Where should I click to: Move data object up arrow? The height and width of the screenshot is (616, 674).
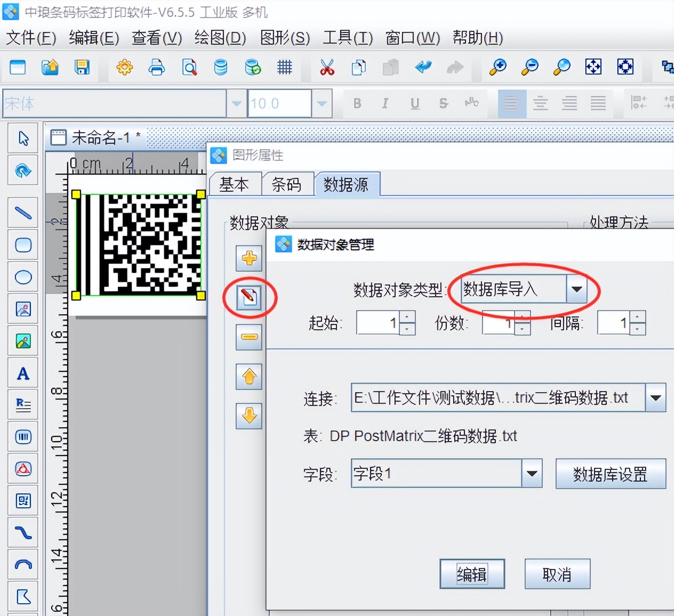click(249, 377)
